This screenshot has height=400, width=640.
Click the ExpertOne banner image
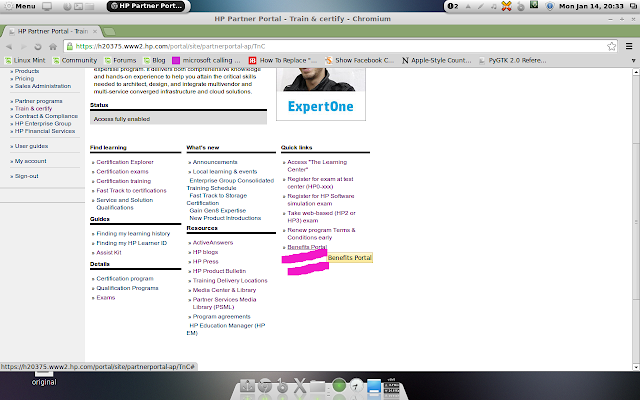(321, 94)
